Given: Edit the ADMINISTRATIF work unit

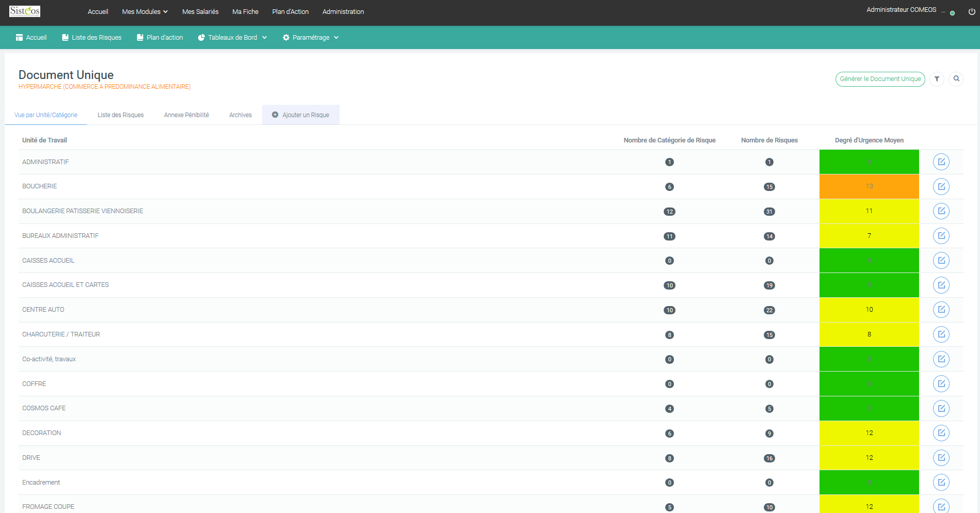Looking at the screenshot, I should coord(941,162).
